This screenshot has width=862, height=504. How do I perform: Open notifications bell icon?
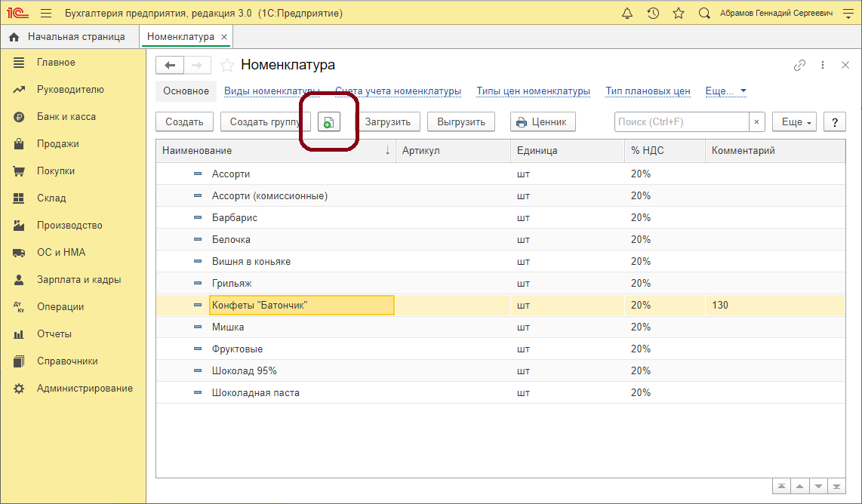point(627,14)
